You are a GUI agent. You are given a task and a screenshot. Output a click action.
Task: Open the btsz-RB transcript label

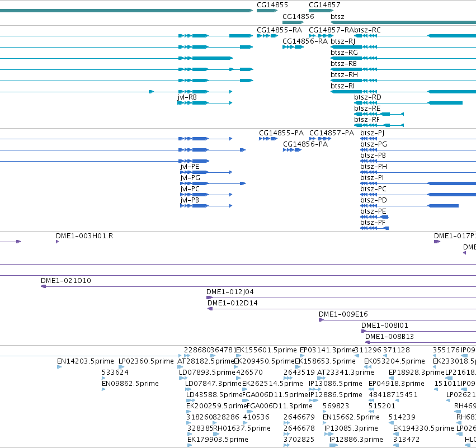(343, 64)
